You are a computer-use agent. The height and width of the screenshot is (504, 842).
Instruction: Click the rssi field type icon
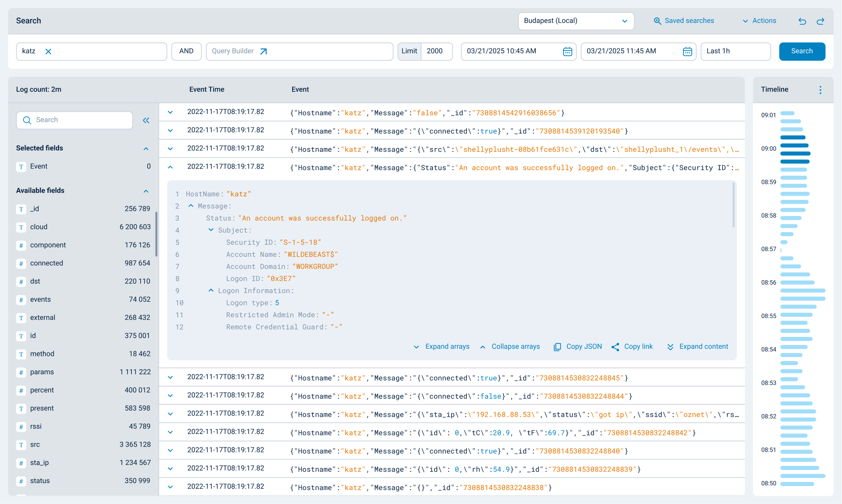21,427
